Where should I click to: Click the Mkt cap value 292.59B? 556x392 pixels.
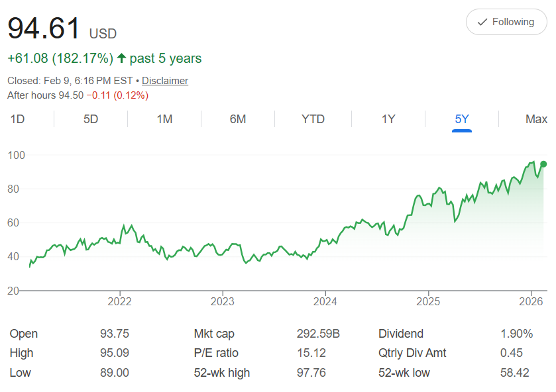(x=318, y=334)
